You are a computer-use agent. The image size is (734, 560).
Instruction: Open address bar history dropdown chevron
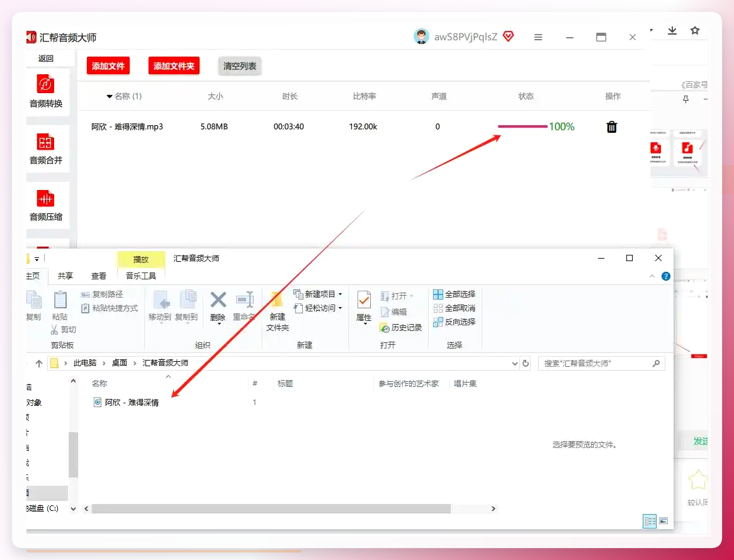tap(515, 364)
